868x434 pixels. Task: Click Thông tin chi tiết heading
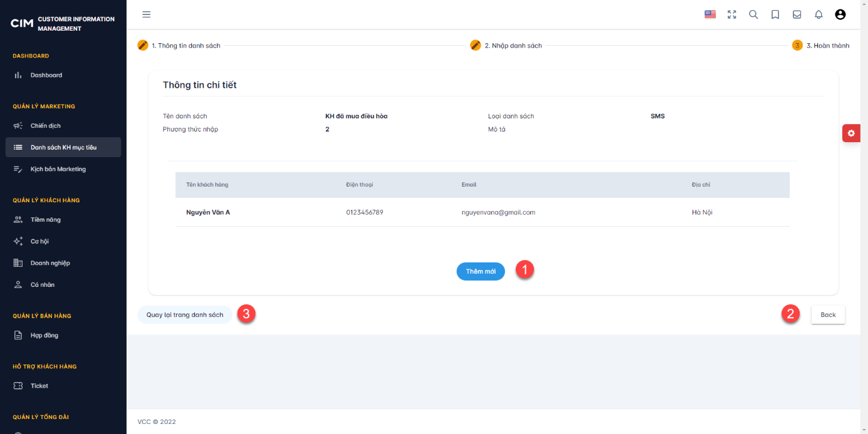tap(200, 85)
